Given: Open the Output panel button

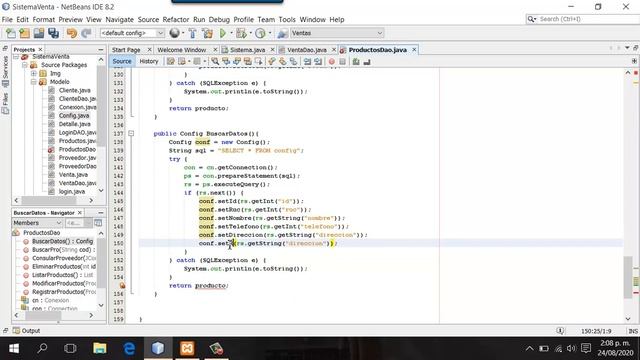Looking at the screenshot, I should [27, 331].
